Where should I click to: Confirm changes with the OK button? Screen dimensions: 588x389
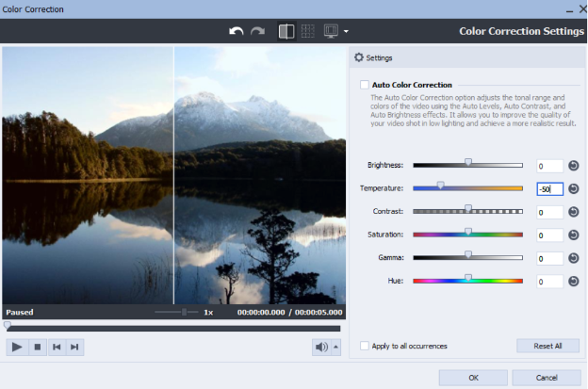tap(473, 377)
